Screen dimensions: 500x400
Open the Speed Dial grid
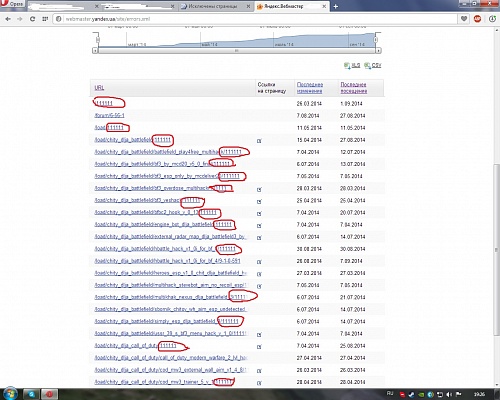click(x=45, y=19)
